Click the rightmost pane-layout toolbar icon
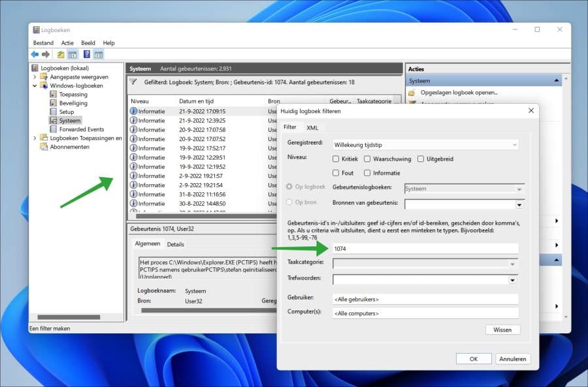The width and height of the screenshot is (588, 387). (x=99, y=55)
